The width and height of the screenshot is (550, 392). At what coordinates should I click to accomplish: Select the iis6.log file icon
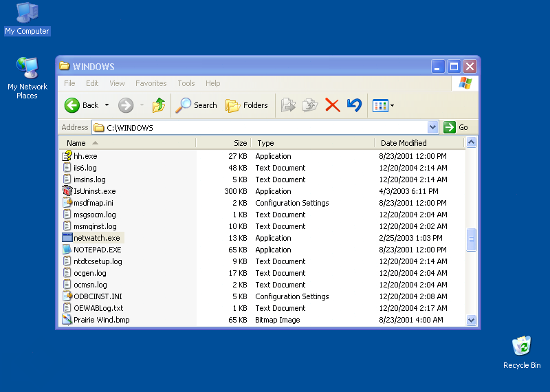[67, 168]
